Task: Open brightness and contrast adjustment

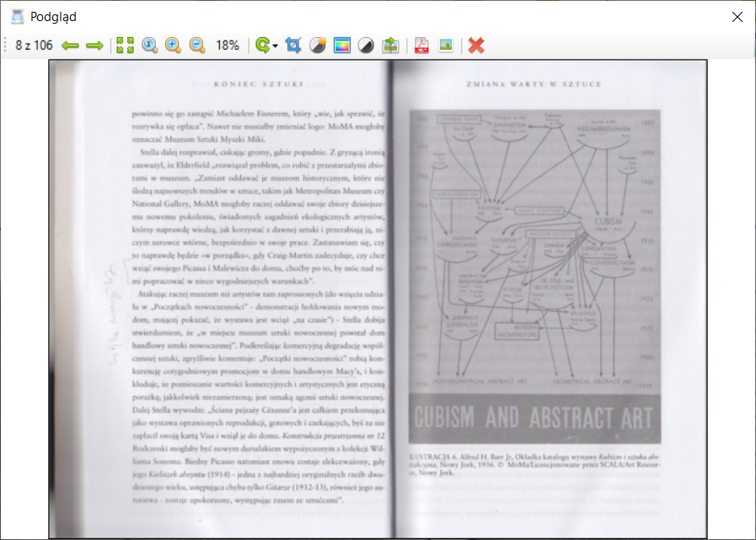Action: click(x=318, y=45)
